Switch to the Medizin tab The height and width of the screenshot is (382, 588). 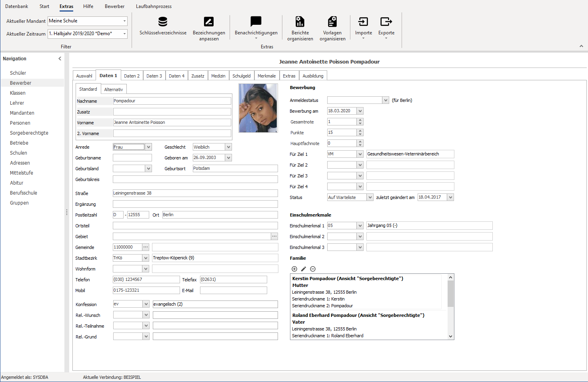pyautogui.click(x=218, y=76)
